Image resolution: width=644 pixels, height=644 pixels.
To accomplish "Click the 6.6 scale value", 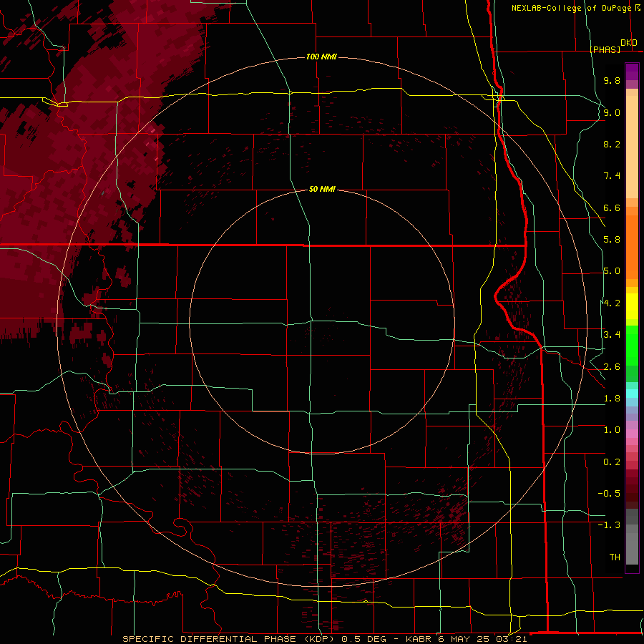I will [612, 208].
